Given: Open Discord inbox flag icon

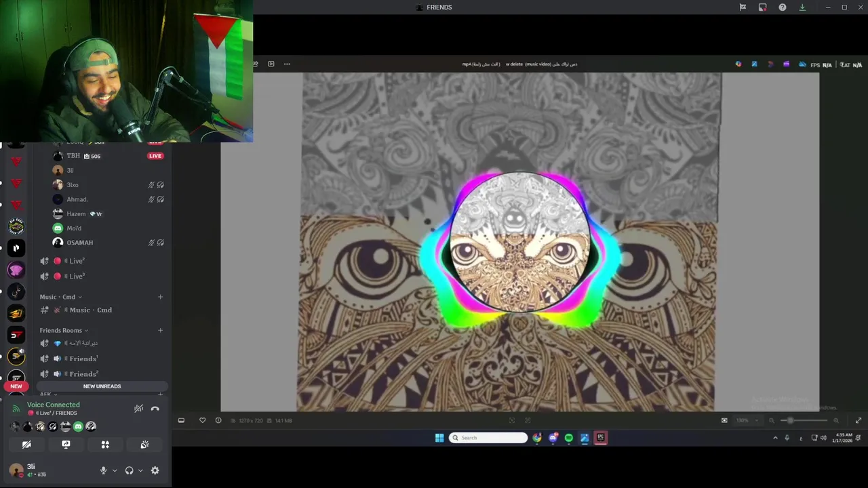Looking at the screenshot, I should [x=743, y=7].
